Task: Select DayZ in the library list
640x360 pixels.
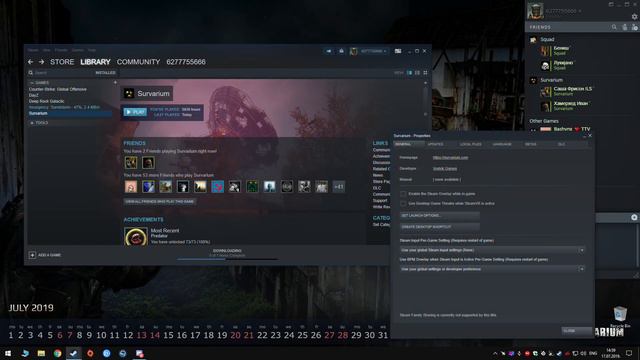Action: [x=33, y=95]
